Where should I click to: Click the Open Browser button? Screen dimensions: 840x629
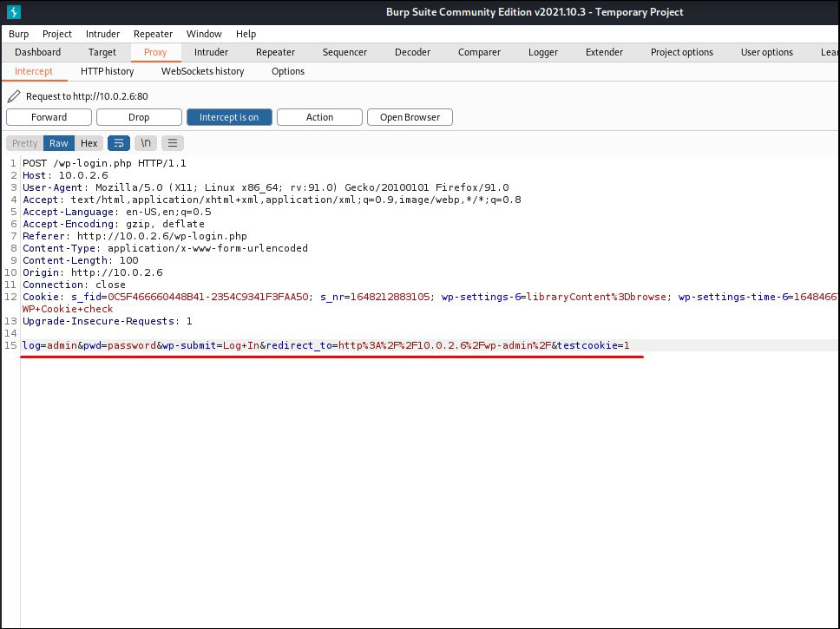(410, 117)
